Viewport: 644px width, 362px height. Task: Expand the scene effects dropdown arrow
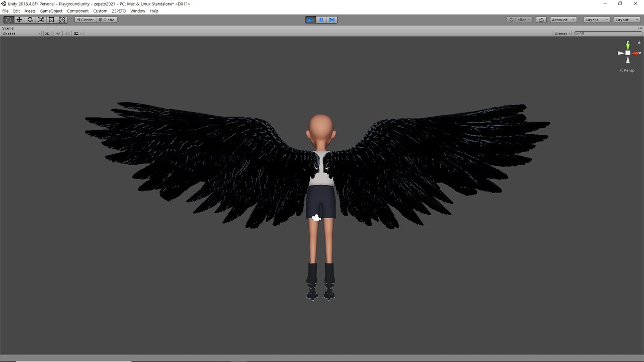point(82,34)
